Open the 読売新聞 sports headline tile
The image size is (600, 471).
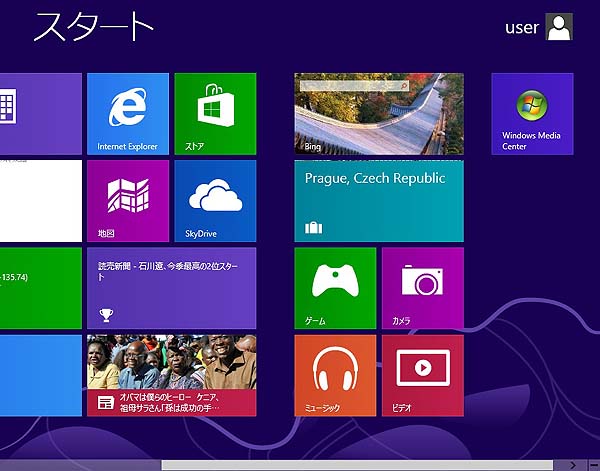(171, 288)
